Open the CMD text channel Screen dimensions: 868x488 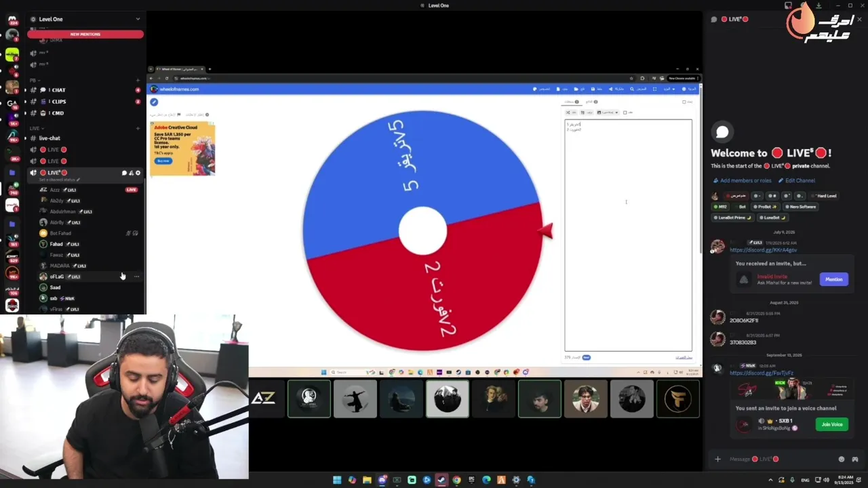click(x=85, y=113)
